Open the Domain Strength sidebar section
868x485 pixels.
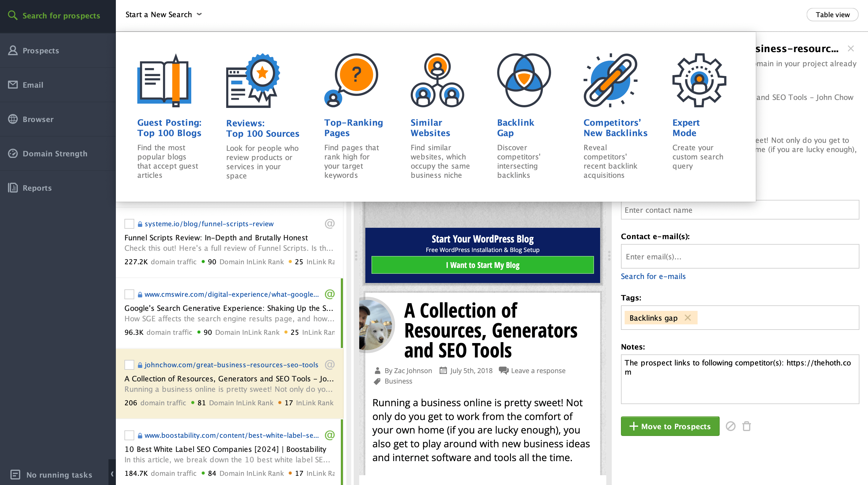tap(55, 154)
